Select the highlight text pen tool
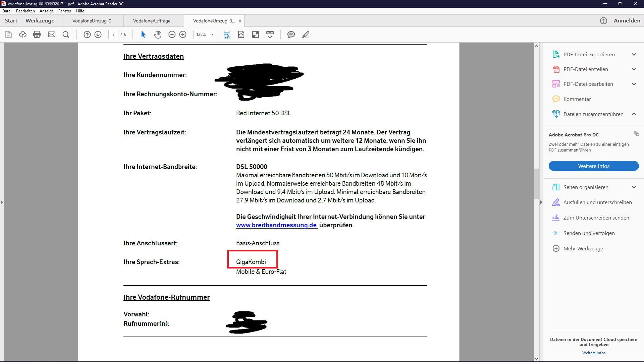The width and height of the screenshot is (644, 362). point(305,35)
